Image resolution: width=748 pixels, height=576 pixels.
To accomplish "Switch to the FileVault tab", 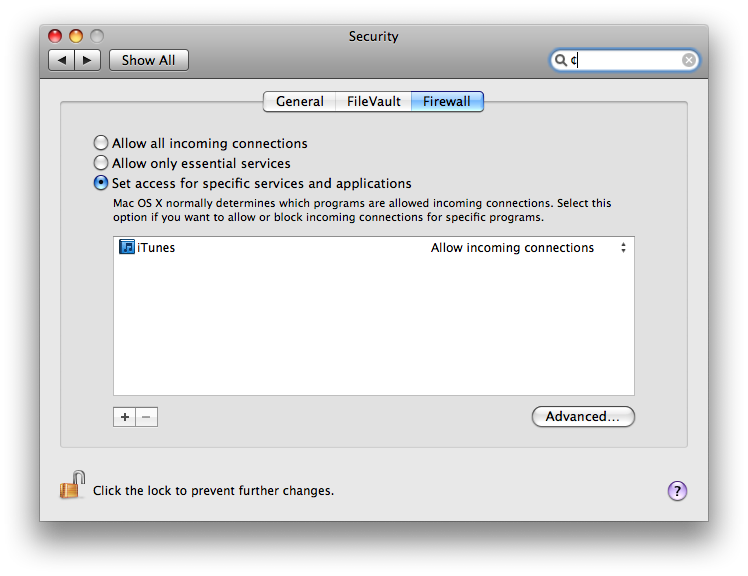I will [374, 102].
